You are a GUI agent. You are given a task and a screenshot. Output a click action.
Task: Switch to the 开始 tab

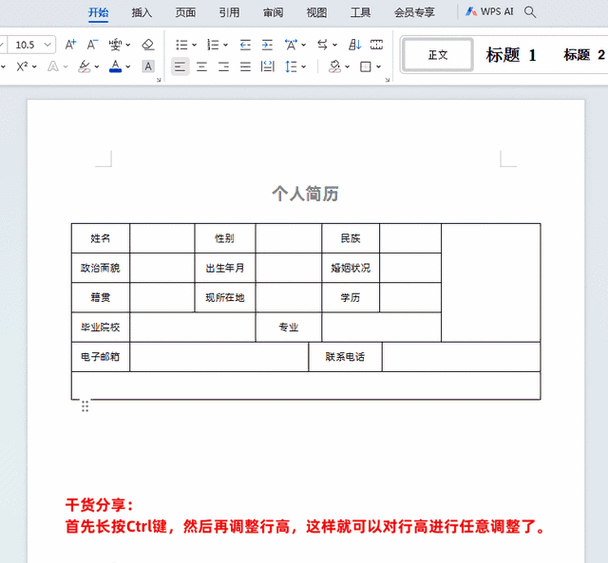click(x=98, y=13)
